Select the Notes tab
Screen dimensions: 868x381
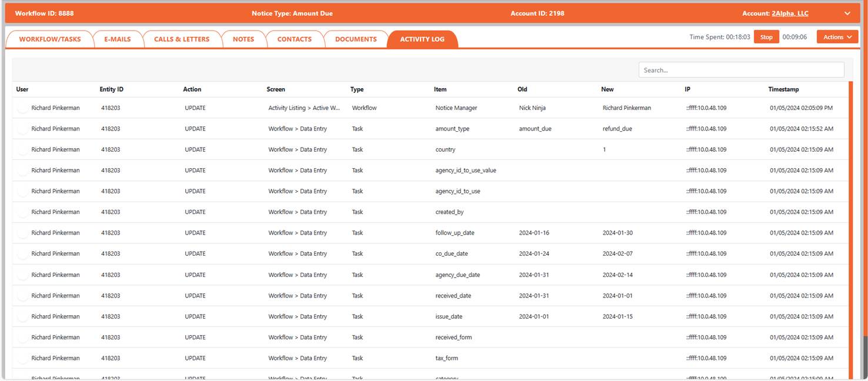click(243, 39)
